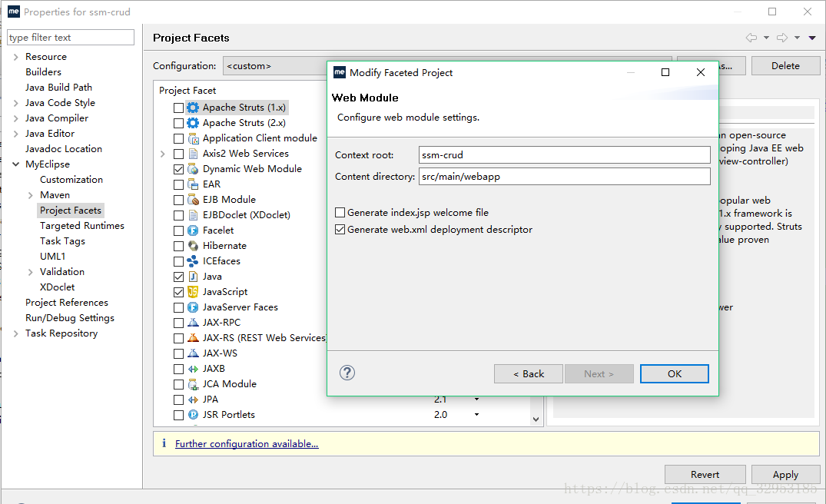Open JPA version 2.1 dropdown
Image resolution: width=826 pixels, height=504 pixels.
pos(476,400)
